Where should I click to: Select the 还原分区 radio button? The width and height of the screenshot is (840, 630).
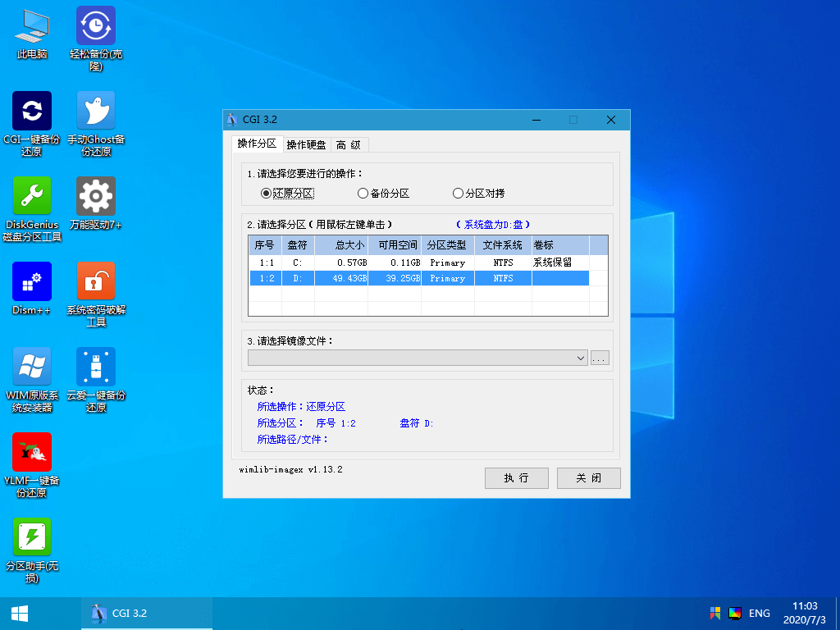(266, 194)
